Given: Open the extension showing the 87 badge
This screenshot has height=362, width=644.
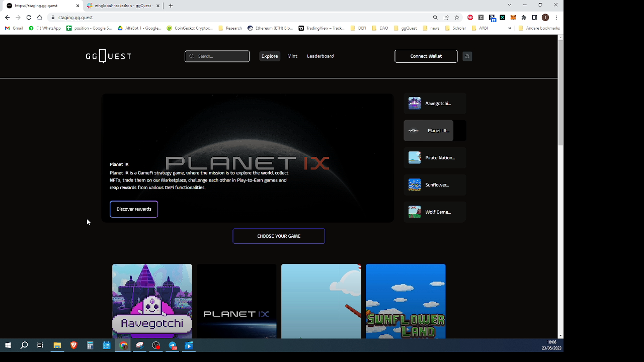Looking at the screenshot, I should (492, 18).
